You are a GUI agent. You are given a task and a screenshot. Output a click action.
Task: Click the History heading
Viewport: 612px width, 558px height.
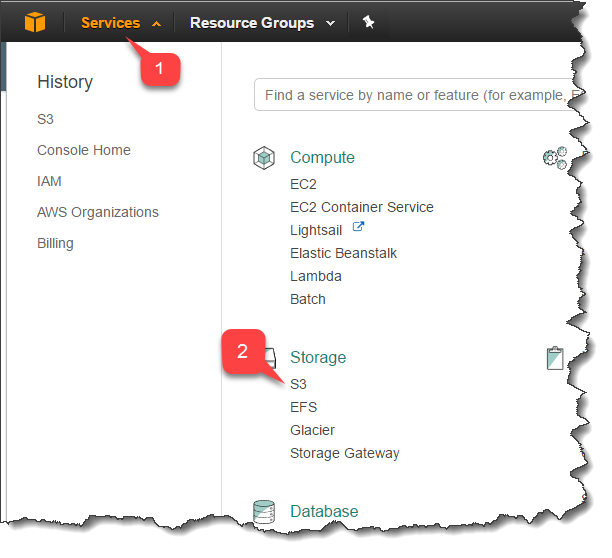pos(65,82)
